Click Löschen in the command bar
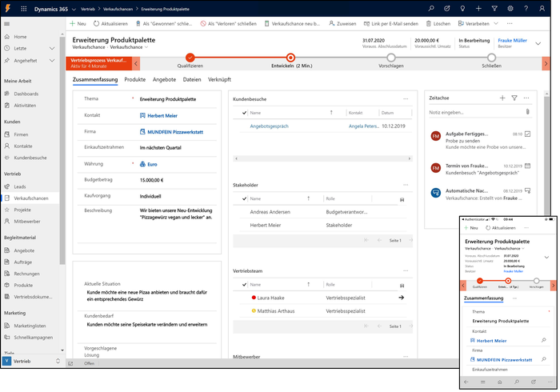 [438, 23]
